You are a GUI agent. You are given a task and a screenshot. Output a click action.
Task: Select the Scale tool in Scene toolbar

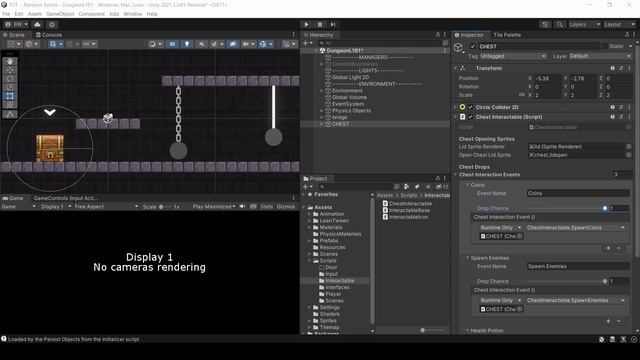pos(10,87)
